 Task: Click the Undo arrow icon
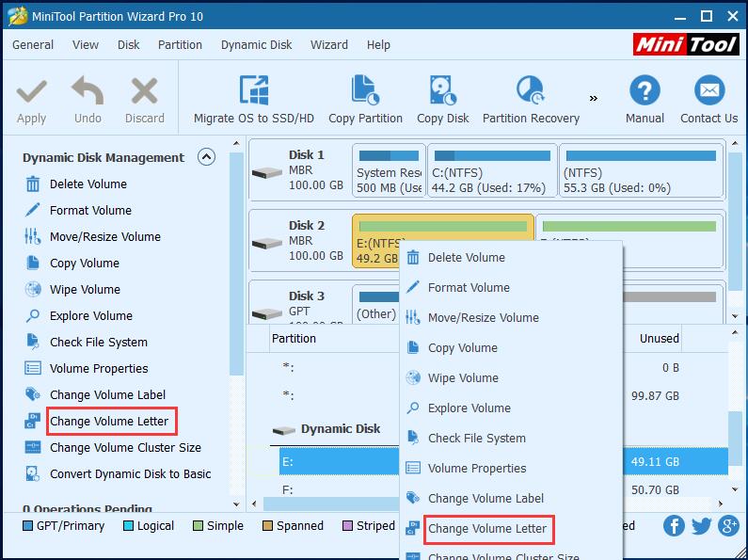pyautogui.click(x=88, y=90)
